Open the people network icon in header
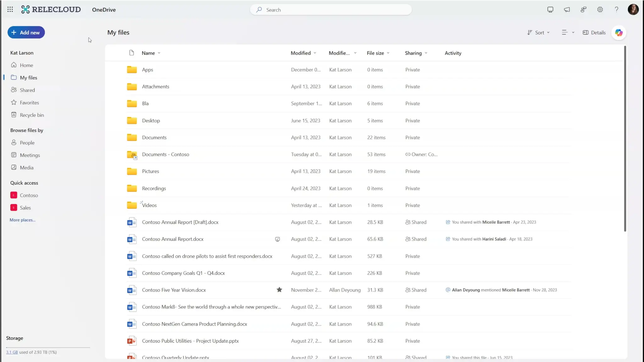This screenshot has height=362, width=644. 583,9
